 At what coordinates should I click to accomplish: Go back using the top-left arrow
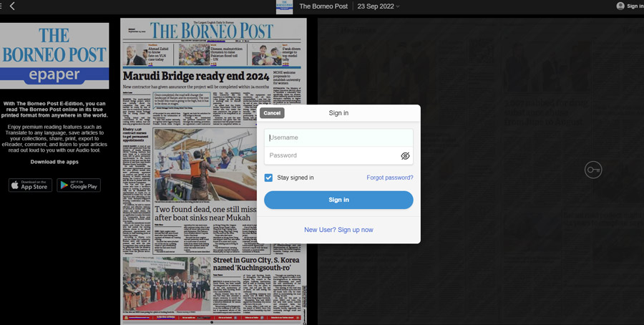coord(12,6)
